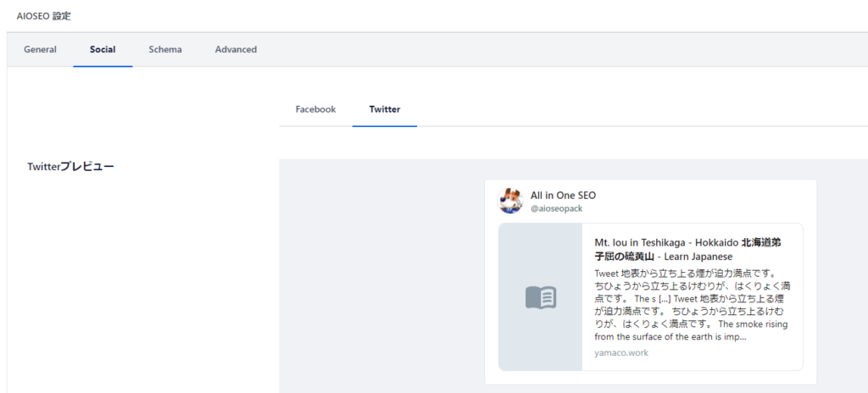The image size is (868, 393).
Task: Click the @aioseopack handle
Action: click(556, 208)
